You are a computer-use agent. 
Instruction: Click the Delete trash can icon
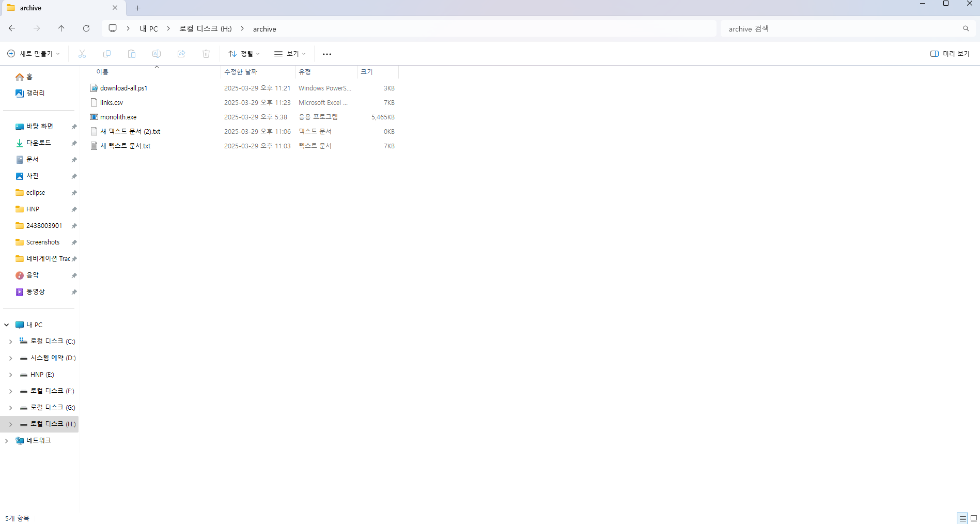pos(206,54)
